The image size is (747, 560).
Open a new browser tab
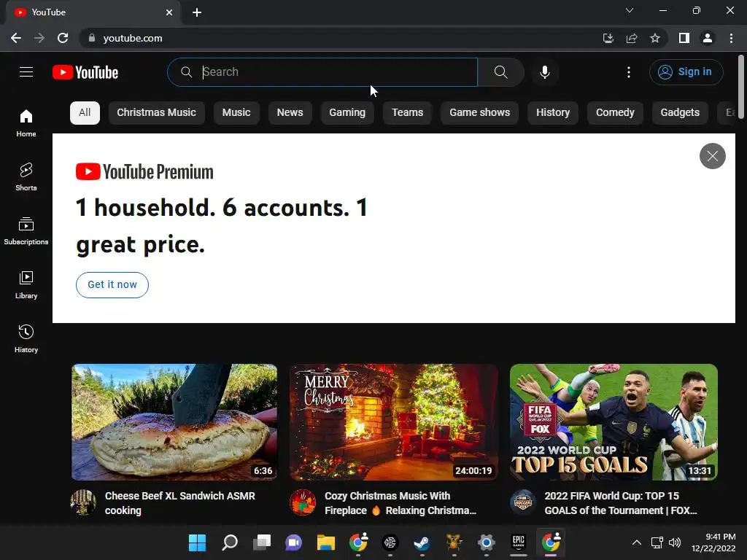pyautogui.click(x=197, y=12)
